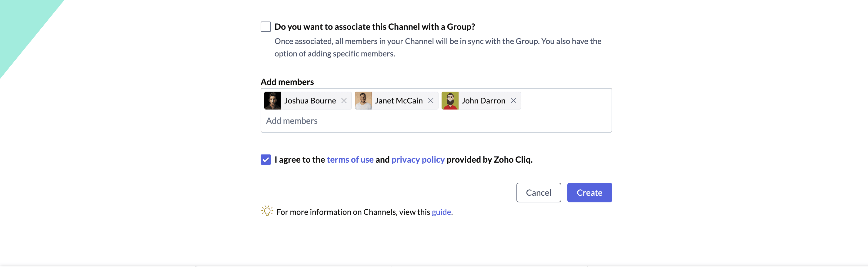Open the privacy policy link

[x=418, y=160]
